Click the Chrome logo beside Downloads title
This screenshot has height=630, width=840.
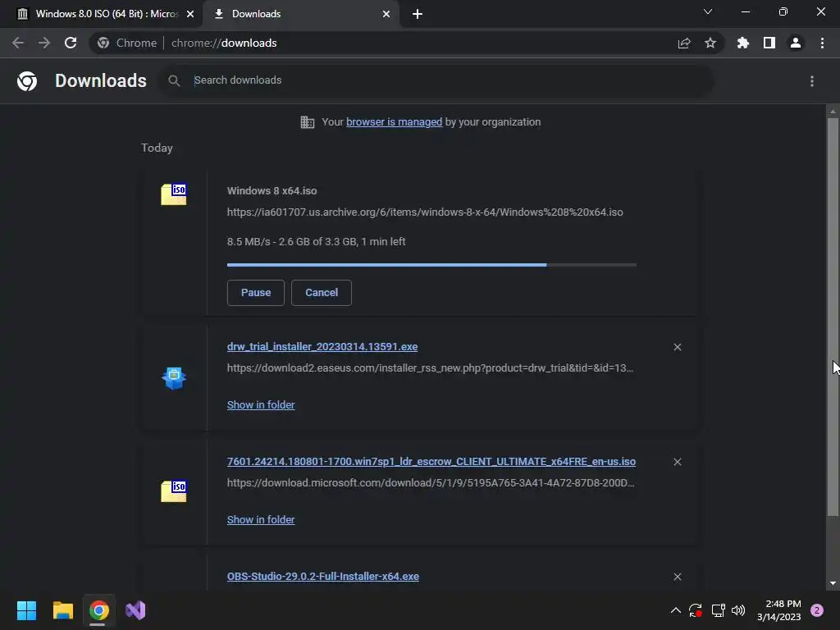27,81
